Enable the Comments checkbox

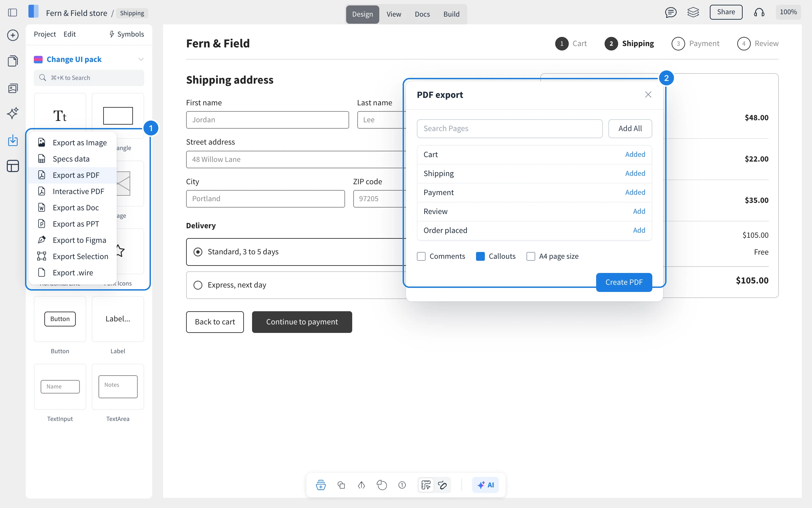(x=421, y=256)
